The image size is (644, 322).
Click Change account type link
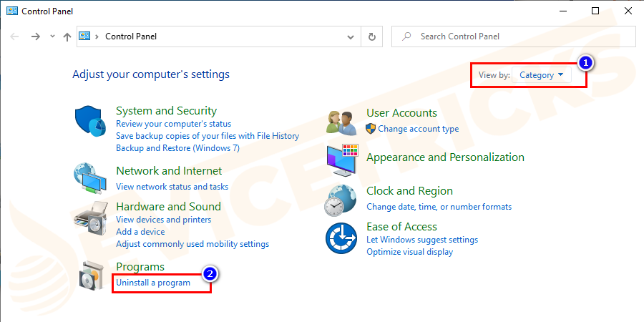pos(418,129)
